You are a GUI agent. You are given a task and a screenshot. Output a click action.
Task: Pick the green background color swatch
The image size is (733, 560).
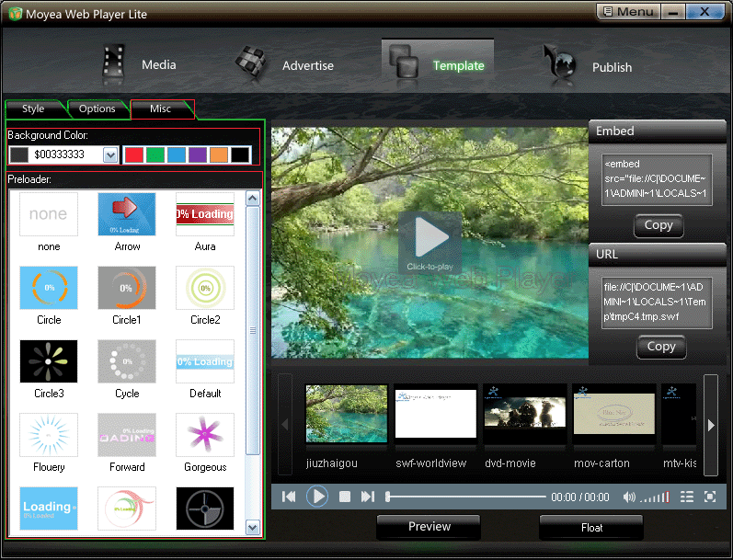(155, 154)
